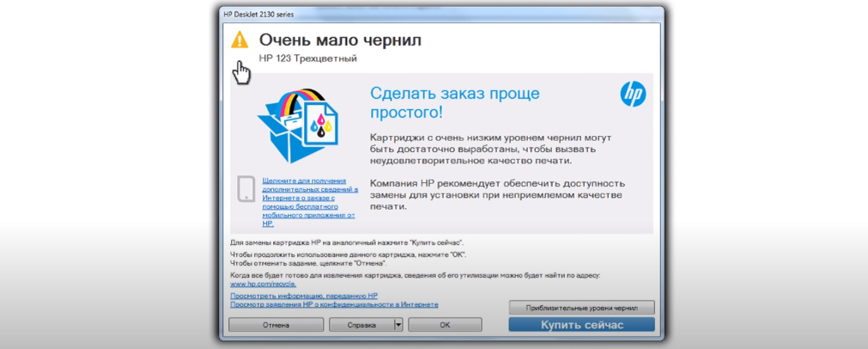
Task: Click the Справка button
Action: point(361,325)
